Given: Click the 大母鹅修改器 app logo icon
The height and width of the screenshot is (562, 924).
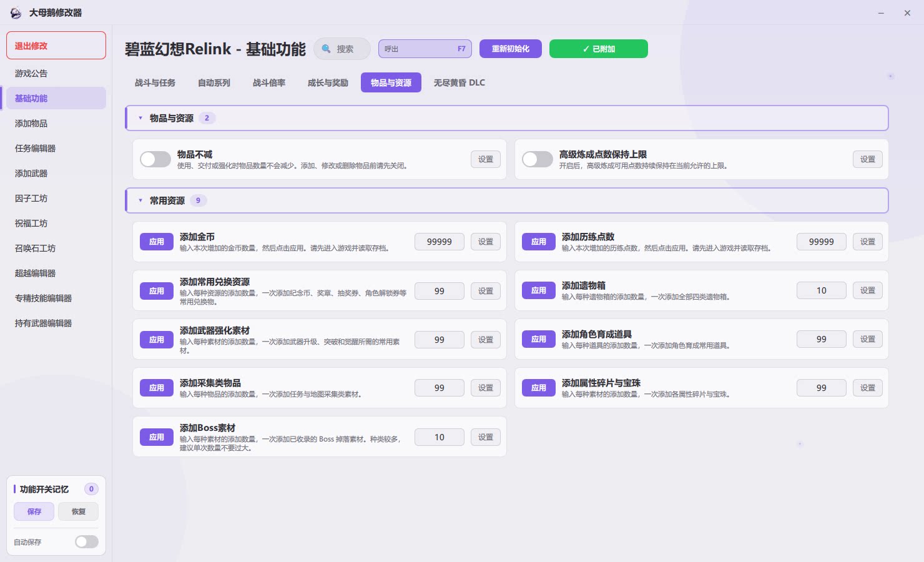Looking at the screenshot, I should 16,12.
